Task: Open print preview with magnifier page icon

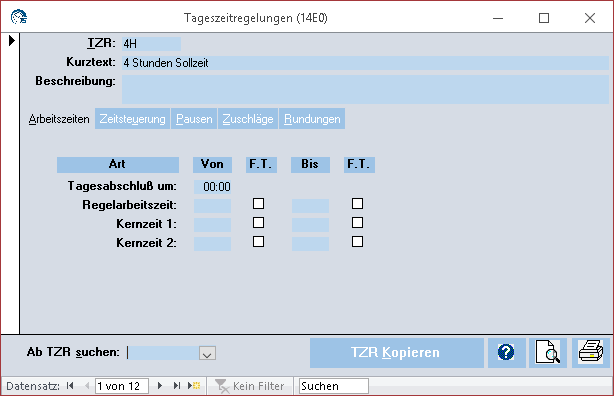Action: tap(547, 353)
